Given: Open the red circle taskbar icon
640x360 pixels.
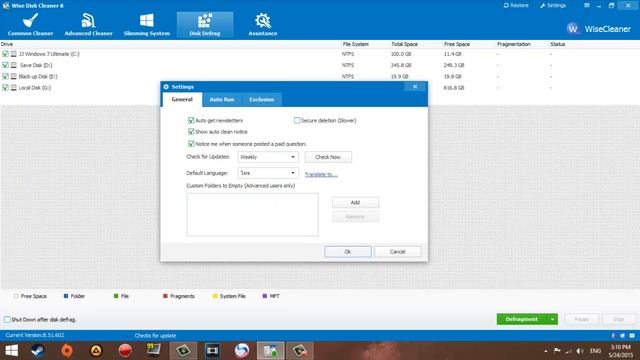Looking at the screenshot, I should tap(125, 351).
